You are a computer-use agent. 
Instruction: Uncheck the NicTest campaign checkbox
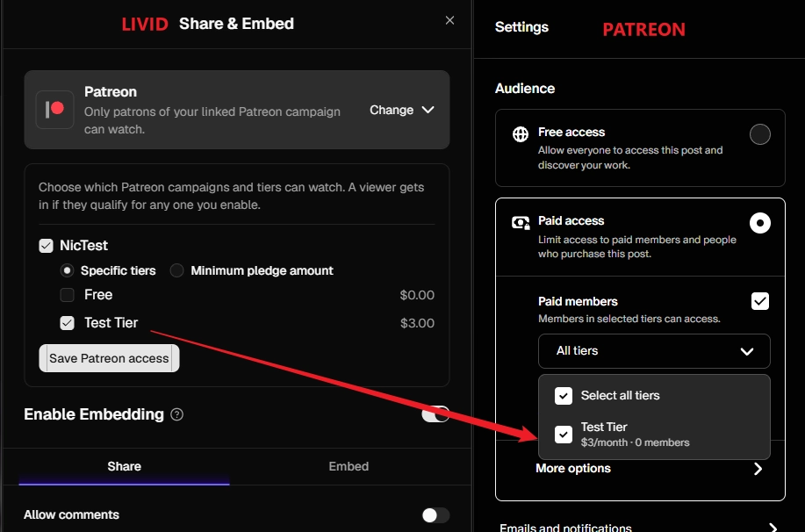pos(47,246)
